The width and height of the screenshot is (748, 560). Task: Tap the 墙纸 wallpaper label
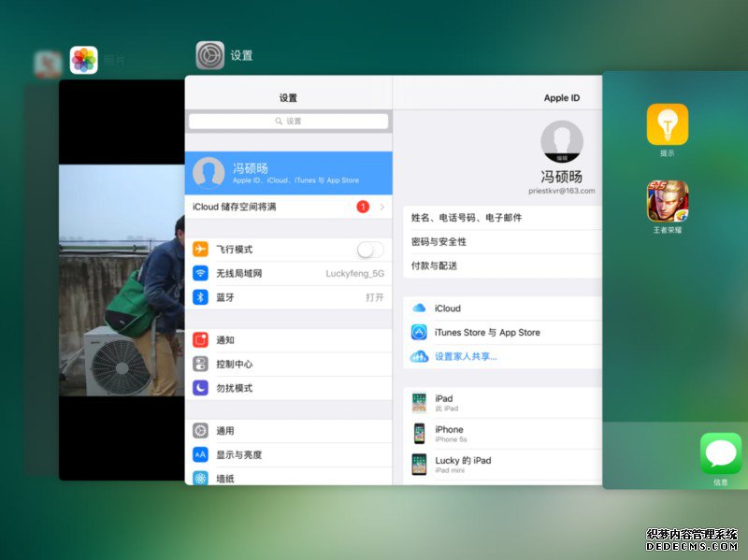[x=225, y=479]
